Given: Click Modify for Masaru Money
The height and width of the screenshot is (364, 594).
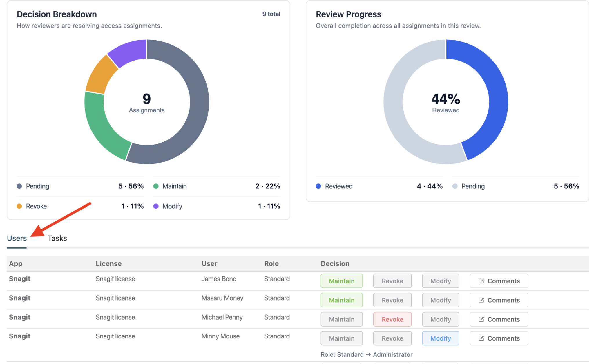Looking at the screenshot, I should coord(441,300).
